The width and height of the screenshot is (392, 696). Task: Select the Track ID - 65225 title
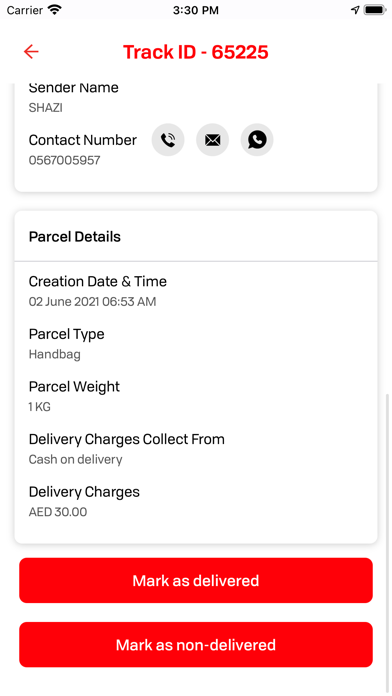tap(196, 52)
